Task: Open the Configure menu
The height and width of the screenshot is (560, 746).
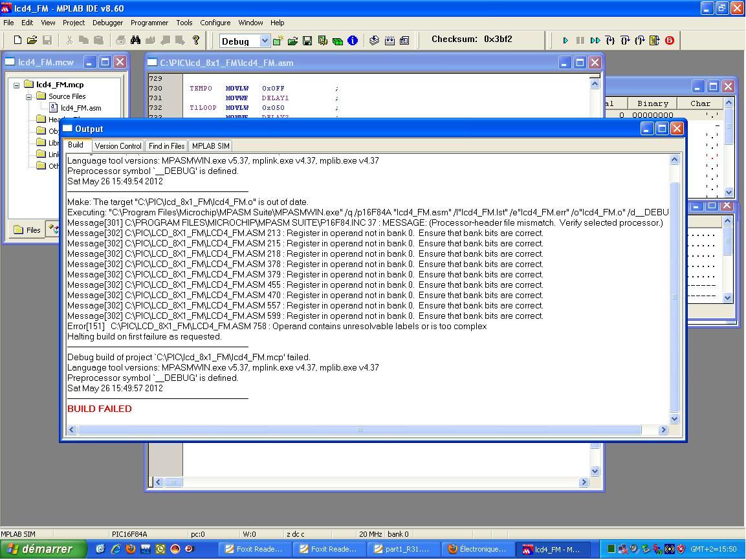Action: [x=215, y=23]
